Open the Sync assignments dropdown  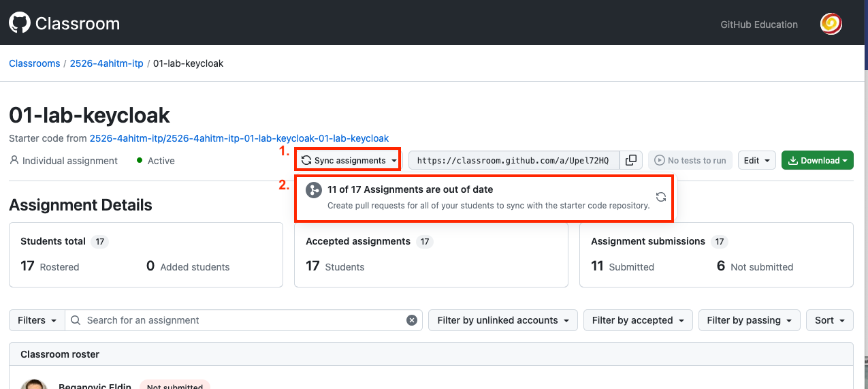(348, 160)
